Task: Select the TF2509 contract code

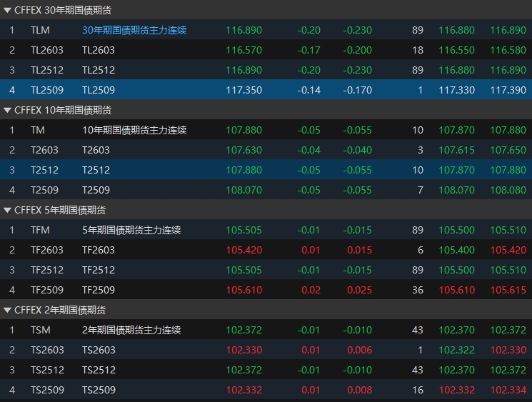Action: click(47, 290)
